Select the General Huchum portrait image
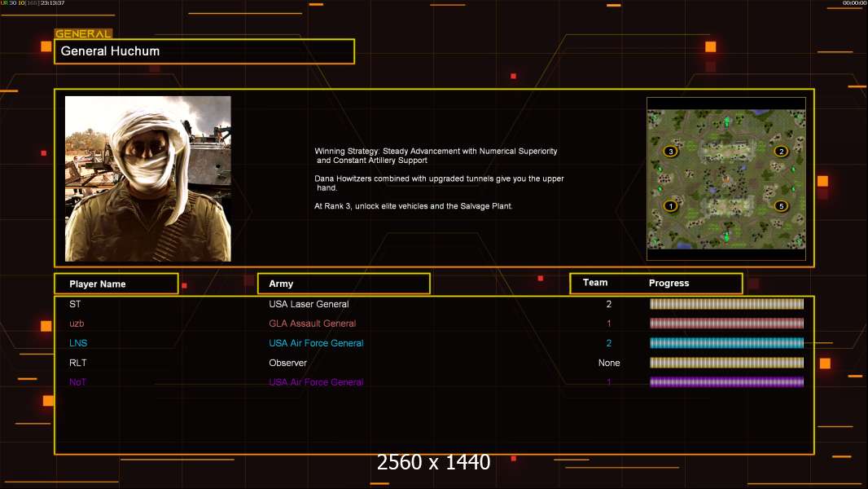The width and height of the screenshot is (868, 489). click(148, 178)
